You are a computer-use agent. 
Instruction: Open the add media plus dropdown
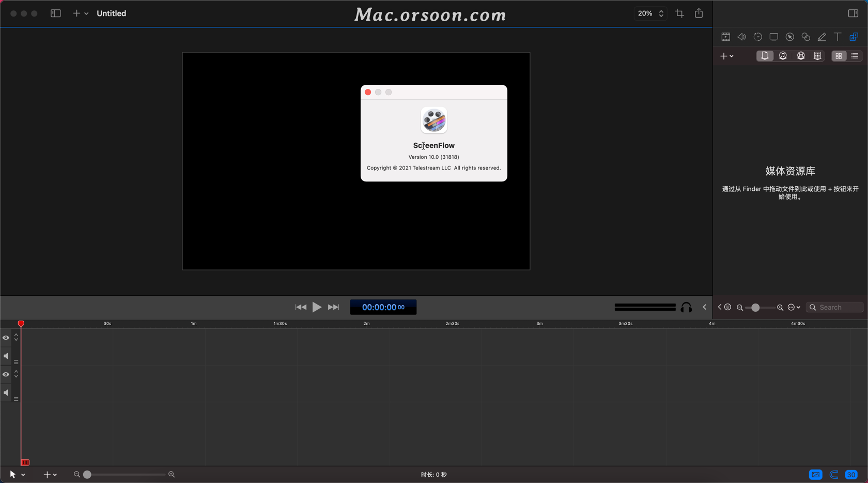[x=727, y=56]
